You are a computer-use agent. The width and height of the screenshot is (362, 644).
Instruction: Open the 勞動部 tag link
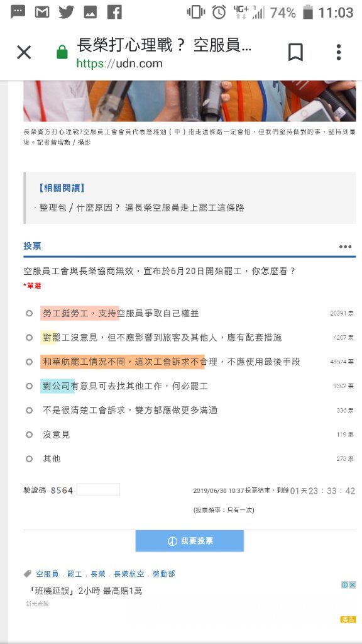[163, 574]
